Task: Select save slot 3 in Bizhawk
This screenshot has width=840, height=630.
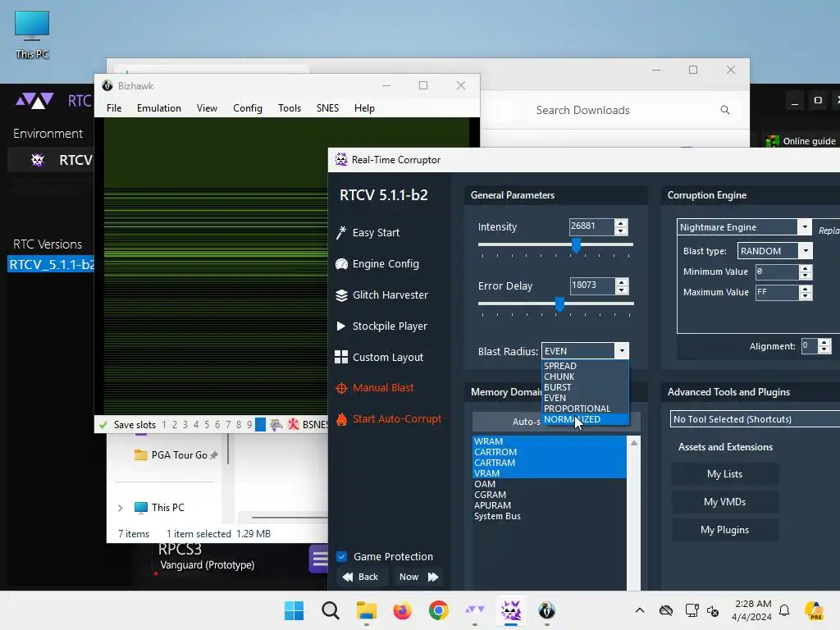Action: (x=185, y=425)
